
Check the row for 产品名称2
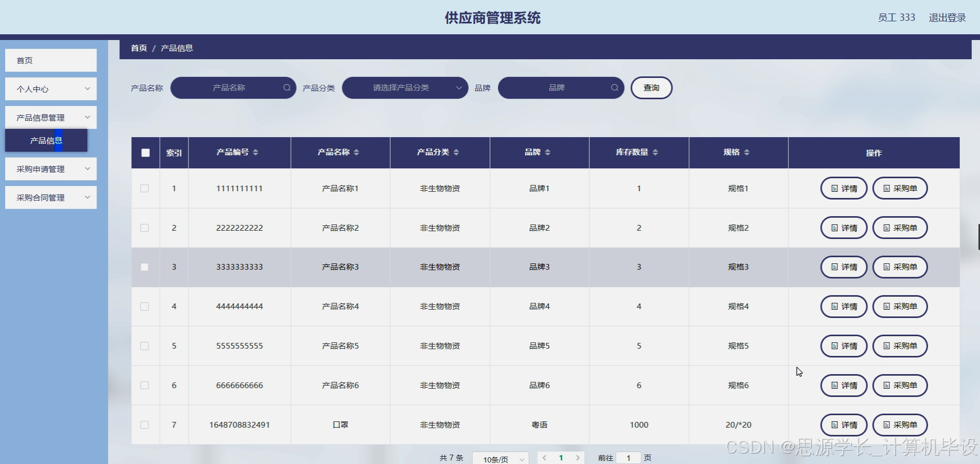pos(145,228)
